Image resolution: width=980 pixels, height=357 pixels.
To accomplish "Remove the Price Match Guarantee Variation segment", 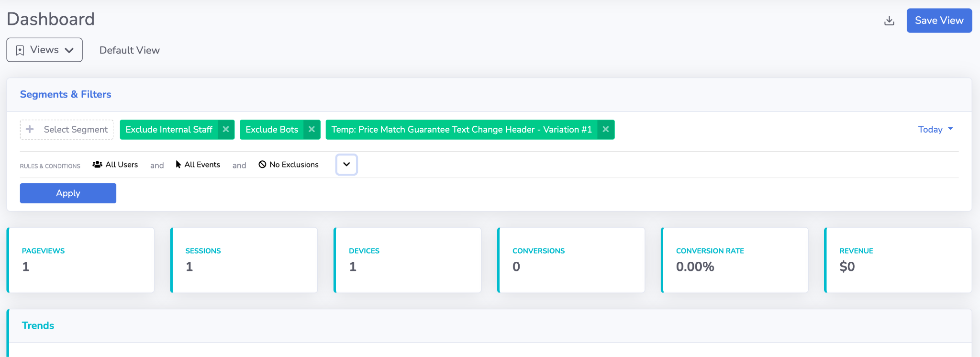I will [605, 130].
